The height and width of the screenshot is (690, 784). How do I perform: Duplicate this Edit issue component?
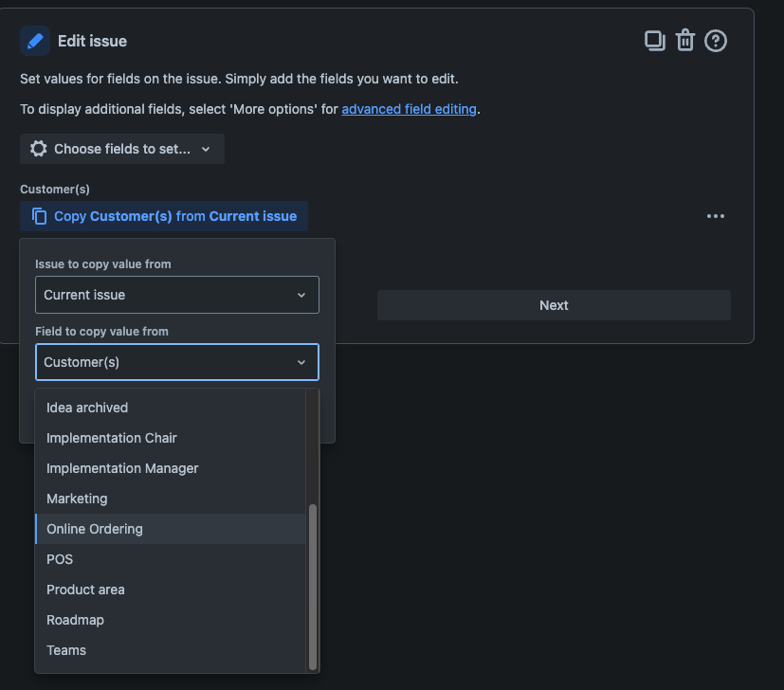[x=654, y=41]
